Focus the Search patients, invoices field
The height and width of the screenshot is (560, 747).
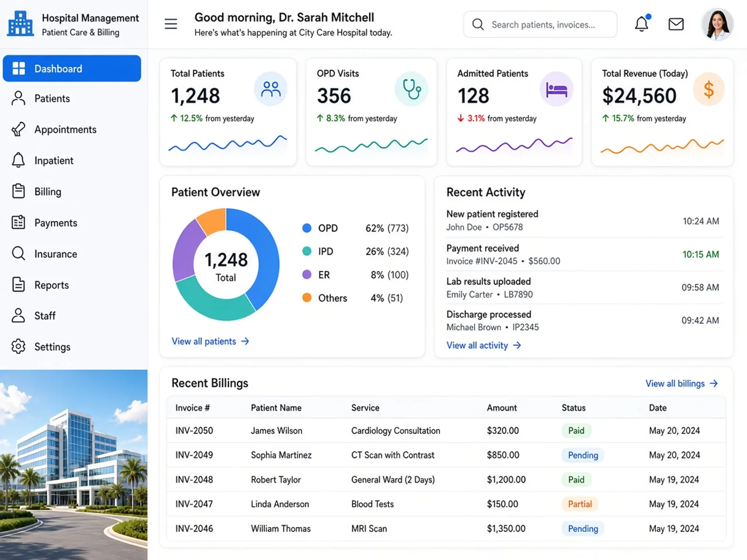click(x=540, y=24)
